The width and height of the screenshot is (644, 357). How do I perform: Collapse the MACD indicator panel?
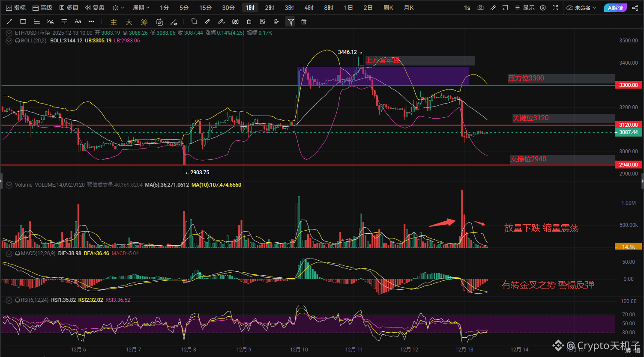[9, 253]
